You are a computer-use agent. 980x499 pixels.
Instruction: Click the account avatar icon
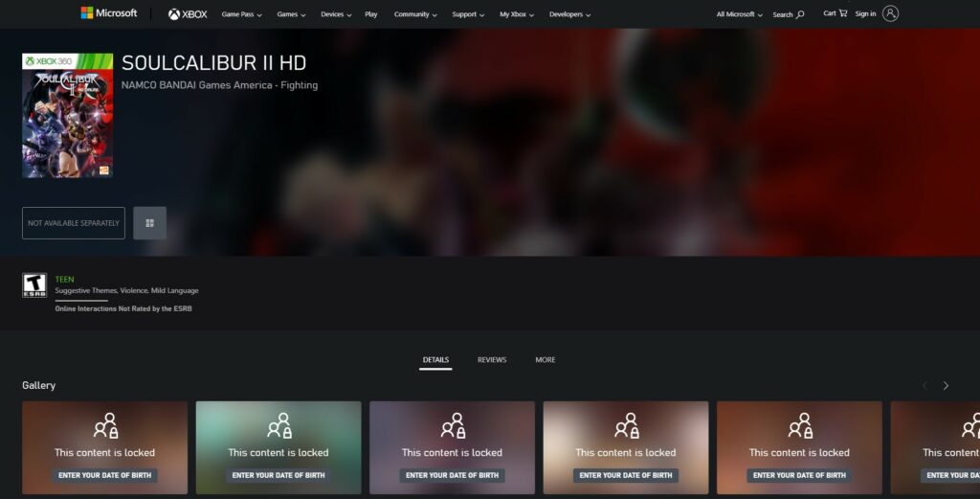tap(891, 13)
